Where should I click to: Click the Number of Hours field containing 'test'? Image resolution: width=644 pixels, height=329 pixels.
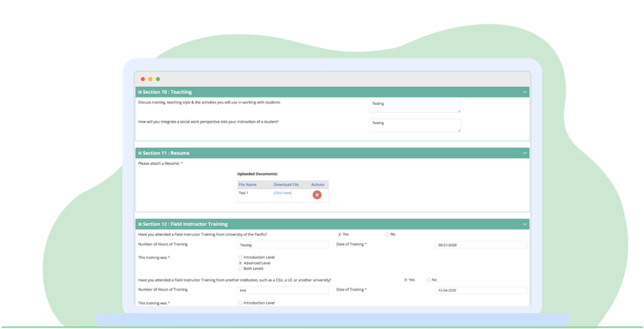pos(283,290)
